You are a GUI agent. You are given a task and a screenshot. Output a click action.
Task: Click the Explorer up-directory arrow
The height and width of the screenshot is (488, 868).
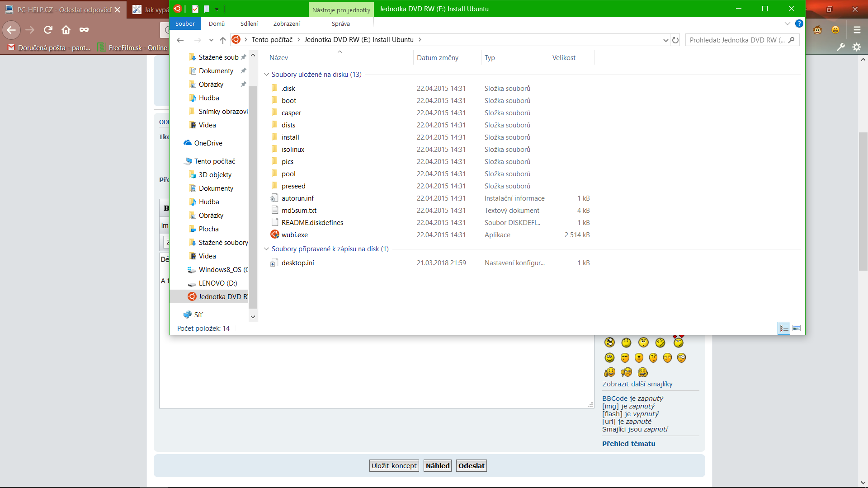[x=222, y=40]
